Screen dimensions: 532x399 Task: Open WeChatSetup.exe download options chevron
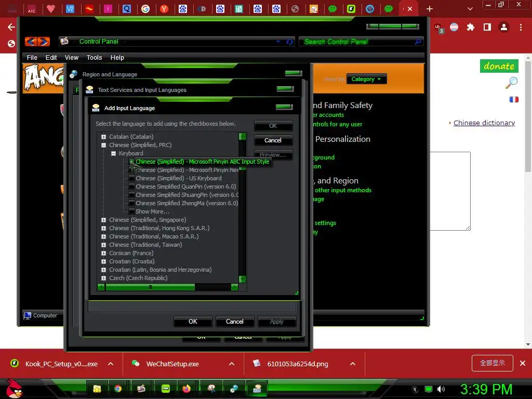(232, 364)
